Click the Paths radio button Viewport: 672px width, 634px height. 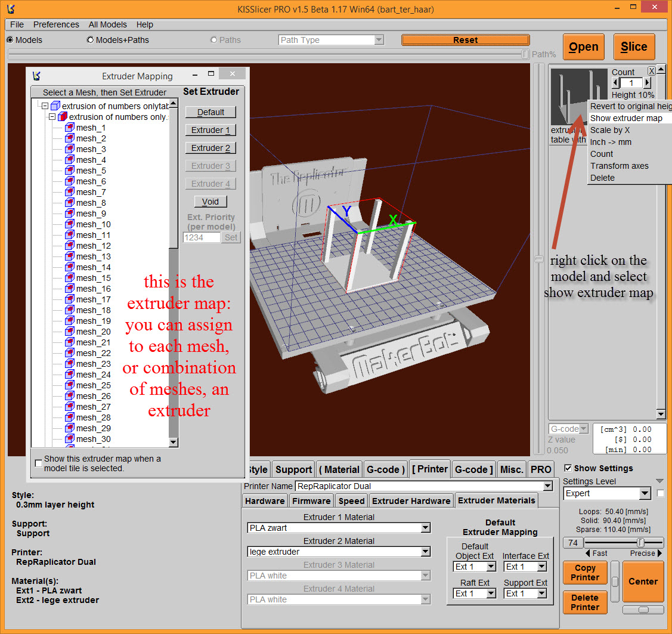click(x=213, y=40)
